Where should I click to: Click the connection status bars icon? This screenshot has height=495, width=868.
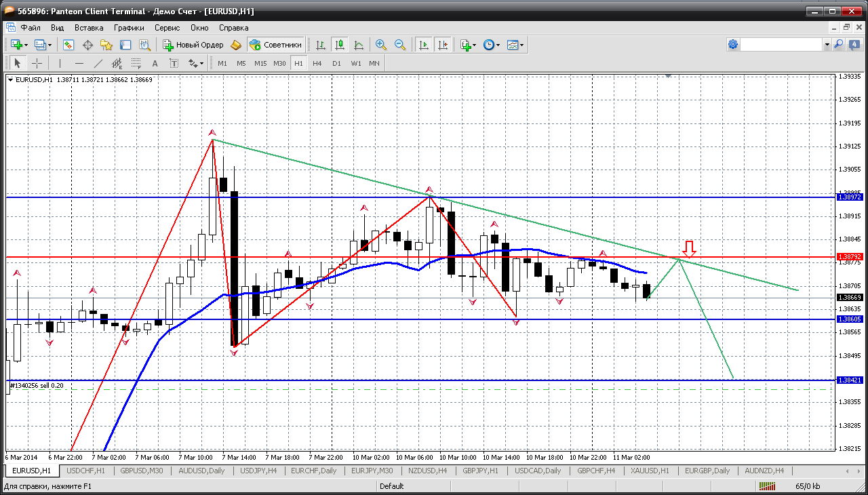point(768,486)
